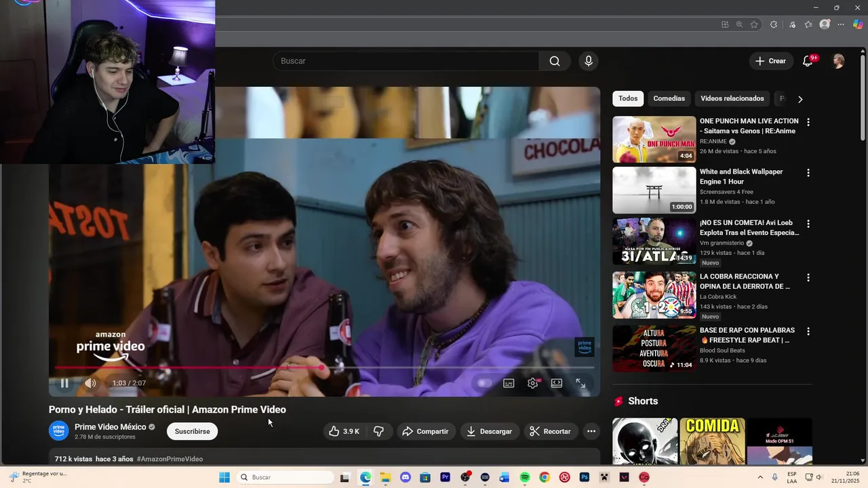The image size is (868, 488).
Task: Open LA COBRA REACCIONA video title
Action: coord(745,281)
